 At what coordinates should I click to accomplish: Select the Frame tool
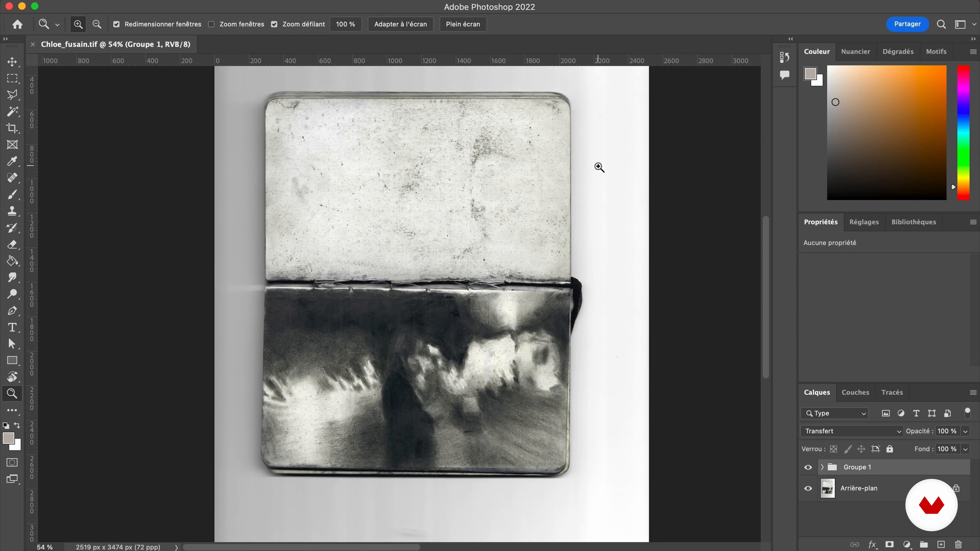coord(12,144)
